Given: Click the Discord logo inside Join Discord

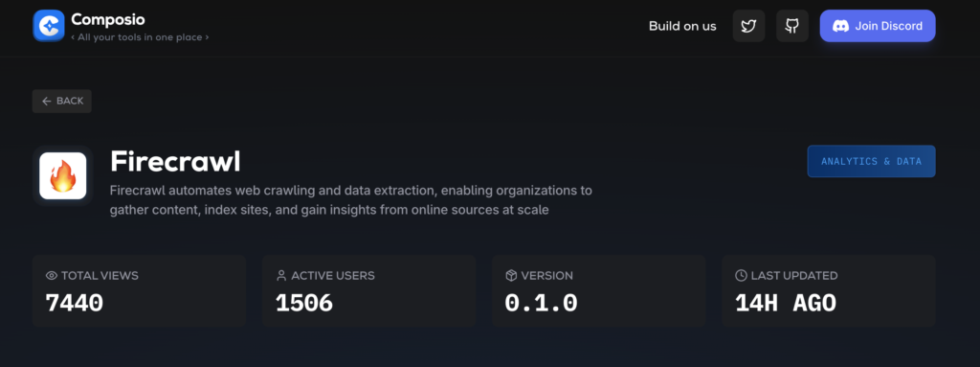Looking at the screenshot, I should (x=841, y=26).
